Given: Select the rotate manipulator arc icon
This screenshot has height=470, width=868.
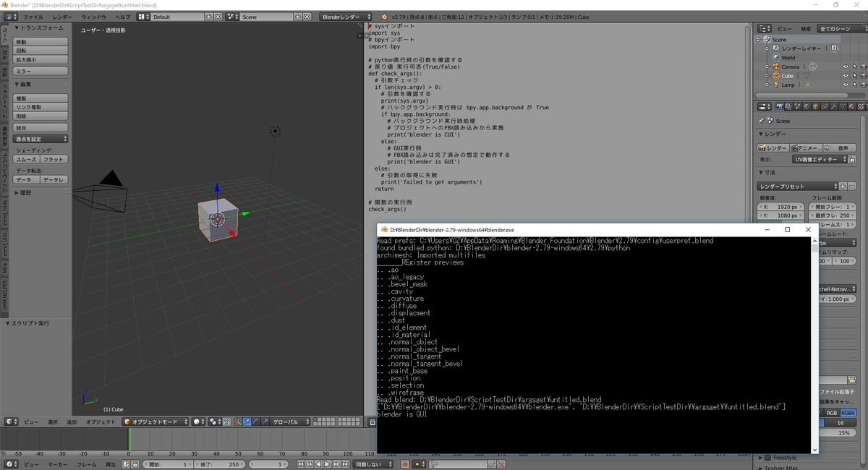Looking at the screenshot, I should 255,422.
